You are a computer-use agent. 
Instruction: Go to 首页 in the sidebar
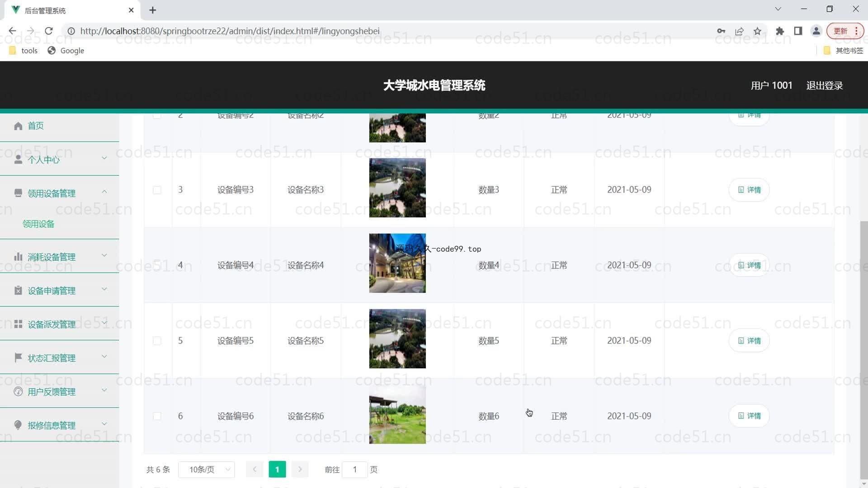click(36, 126)
